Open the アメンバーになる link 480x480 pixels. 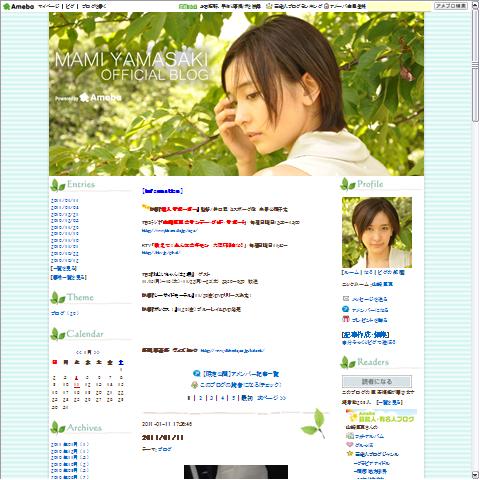(370, 310)
